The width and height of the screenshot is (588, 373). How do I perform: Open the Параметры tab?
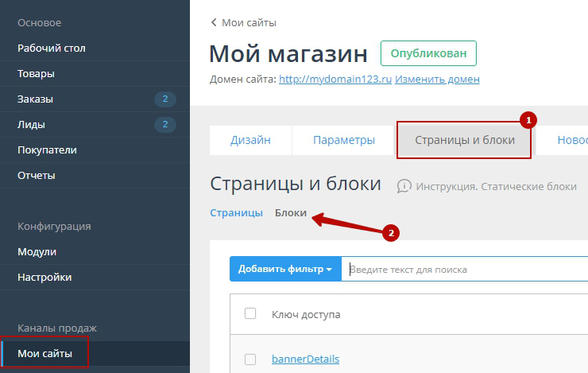(x=343, y=140)
